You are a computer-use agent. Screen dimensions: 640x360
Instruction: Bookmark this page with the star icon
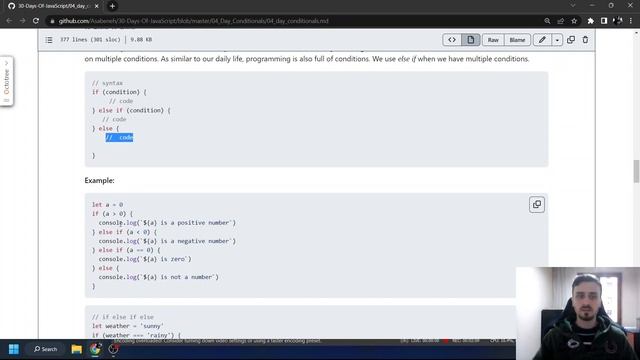(x=574, y=21)
